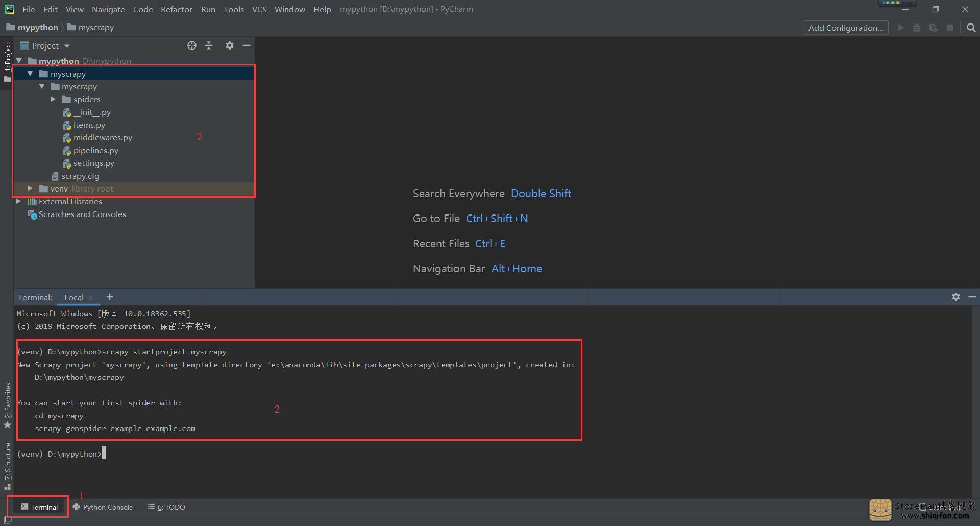Screen dimensions: 980x526
Task: Click the Run play icon
Action: click(x=900, y=28)
